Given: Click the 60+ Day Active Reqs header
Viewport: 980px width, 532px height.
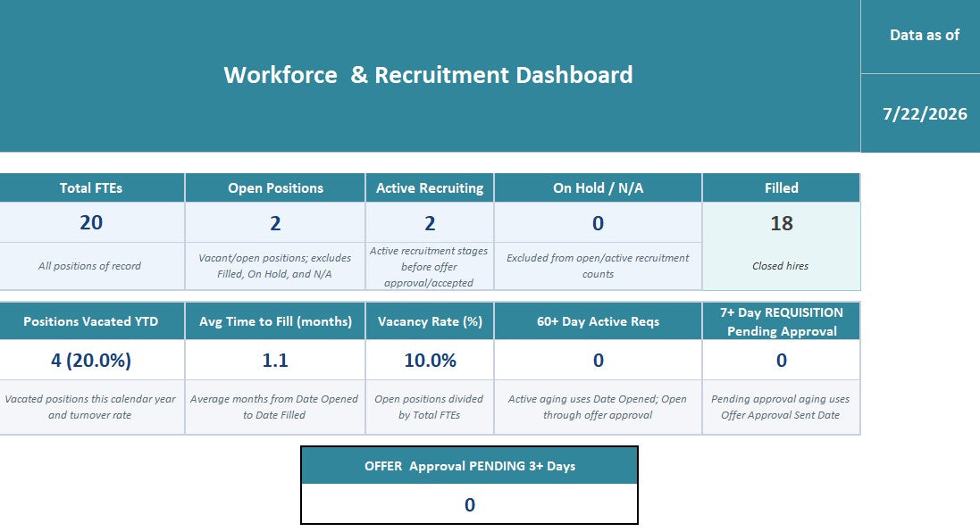Looking at the screenshot, I should pos(599,321).
